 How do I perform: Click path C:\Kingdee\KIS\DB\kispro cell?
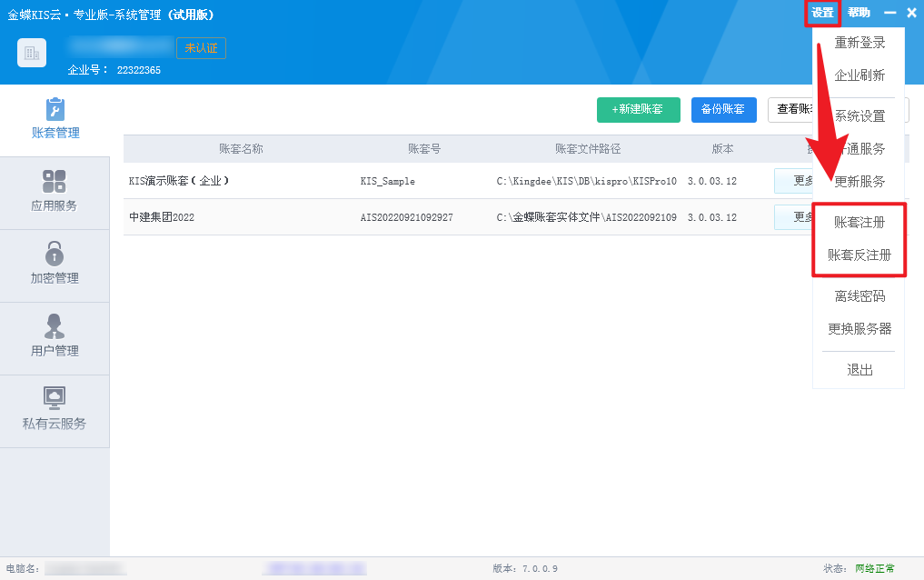[586, 182]
